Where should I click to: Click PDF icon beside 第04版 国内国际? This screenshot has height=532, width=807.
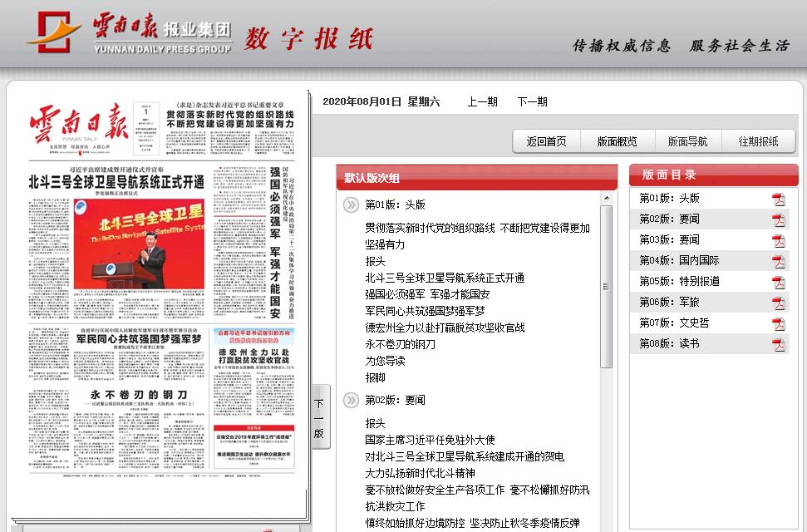point(778,261)
